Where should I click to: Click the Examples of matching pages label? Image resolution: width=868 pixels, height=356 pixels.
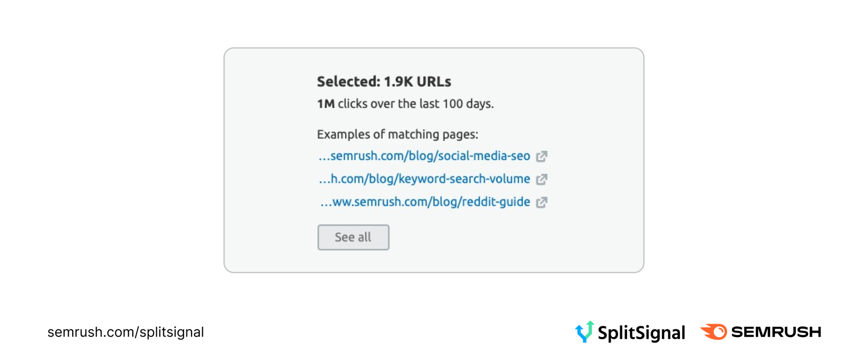coord(398,134)
